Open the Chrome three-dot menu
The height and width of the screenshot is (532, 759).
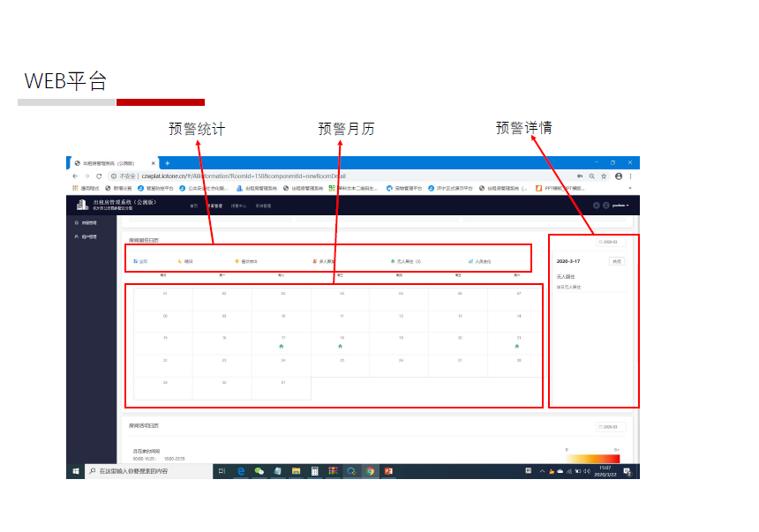pos(630,176)
